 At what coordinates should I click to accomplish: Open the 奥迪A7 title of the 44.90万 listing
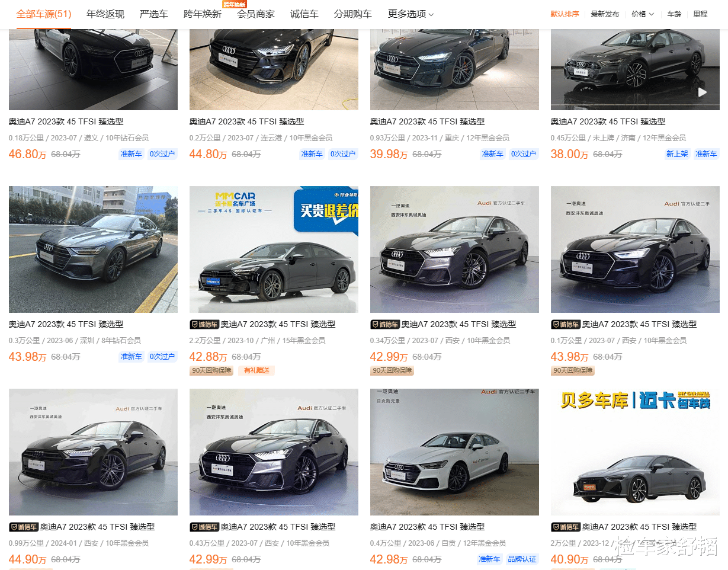[98, 527]
